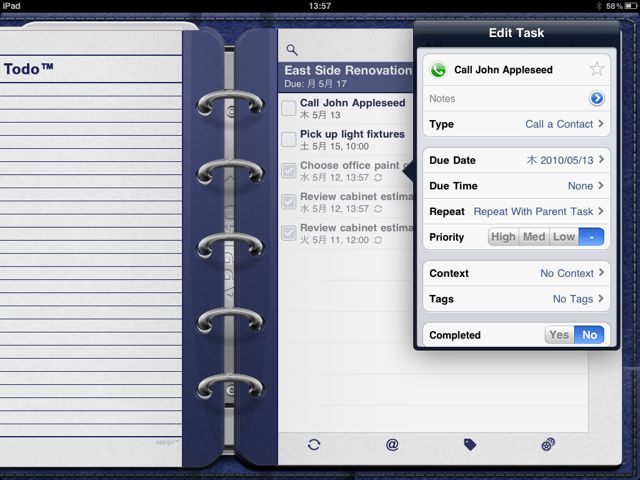Select the no-priority dash option
The image size is (640, 480).
[x=591, y=237]
